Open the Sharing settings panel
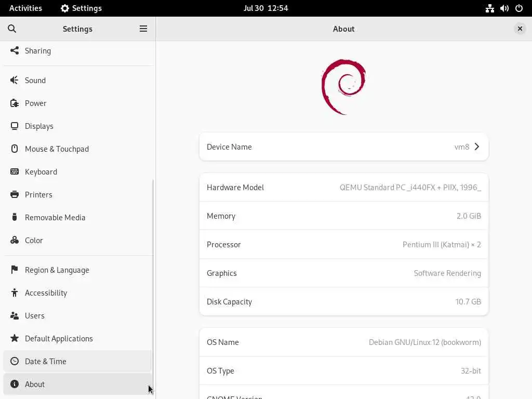The image size is (532, 399). tap(77, 50)
